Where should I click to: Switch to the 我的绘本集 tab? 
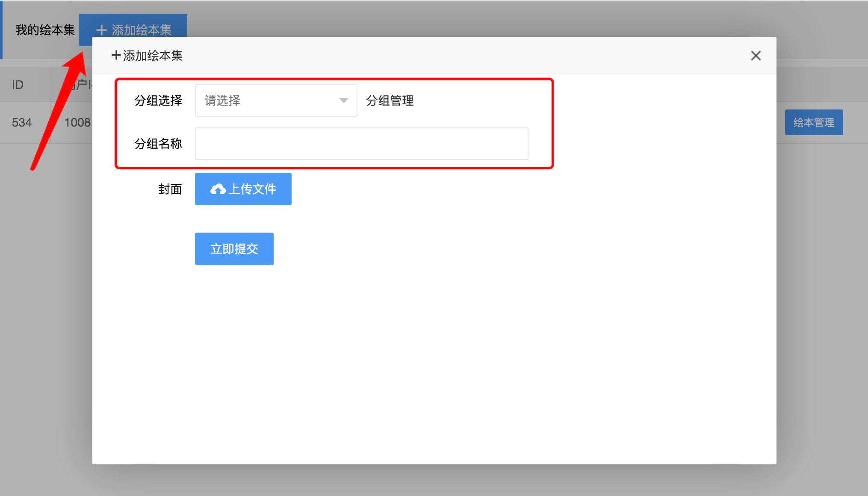(44, 30)
